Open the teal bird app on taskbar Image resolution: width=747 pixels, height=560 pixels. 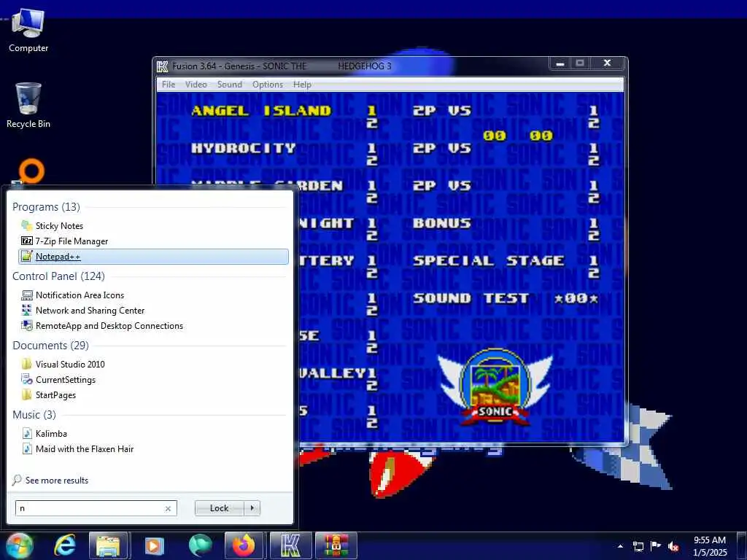pos(200,545)
